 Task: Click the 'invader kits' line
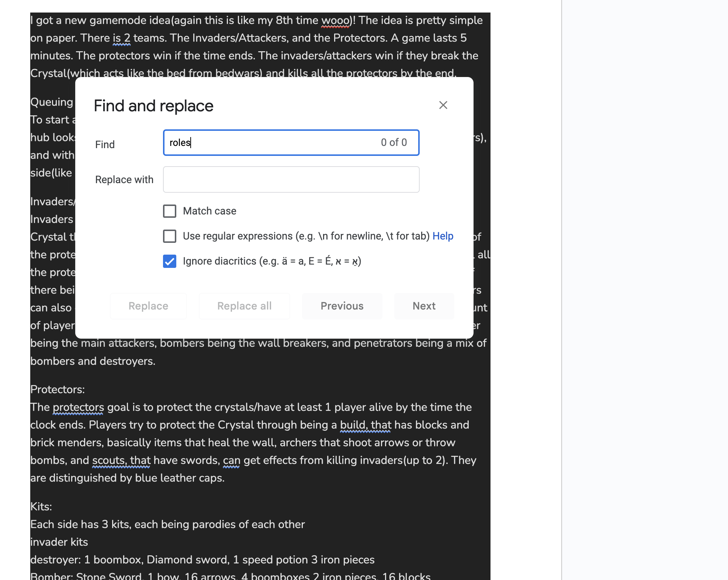59,542
